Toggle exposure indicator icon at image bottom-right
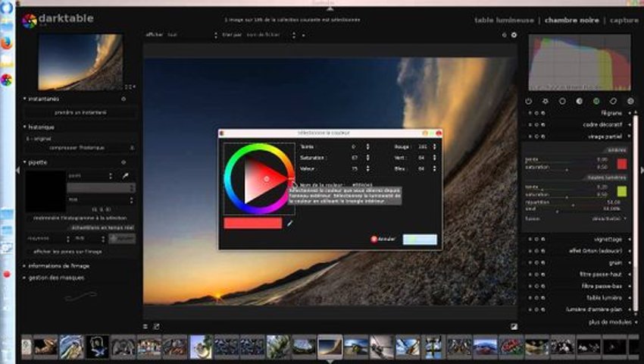Image resolution: width=644 pixels, height=364 pixels. (x=514, y=327)
